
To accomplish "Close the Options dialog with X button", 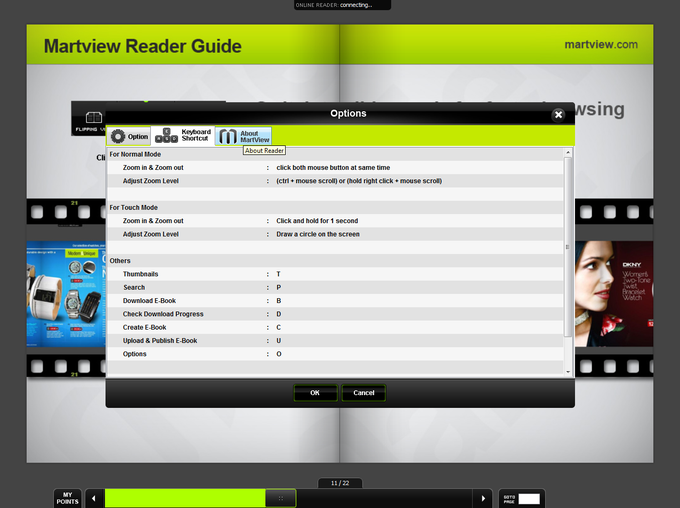I will (x=558, y=115).
